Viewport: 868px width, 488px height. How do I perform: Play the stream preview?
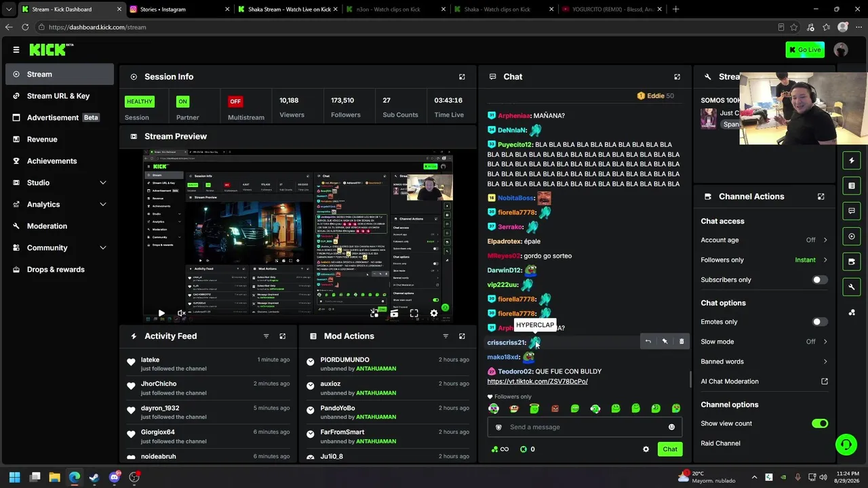point(161,313)
